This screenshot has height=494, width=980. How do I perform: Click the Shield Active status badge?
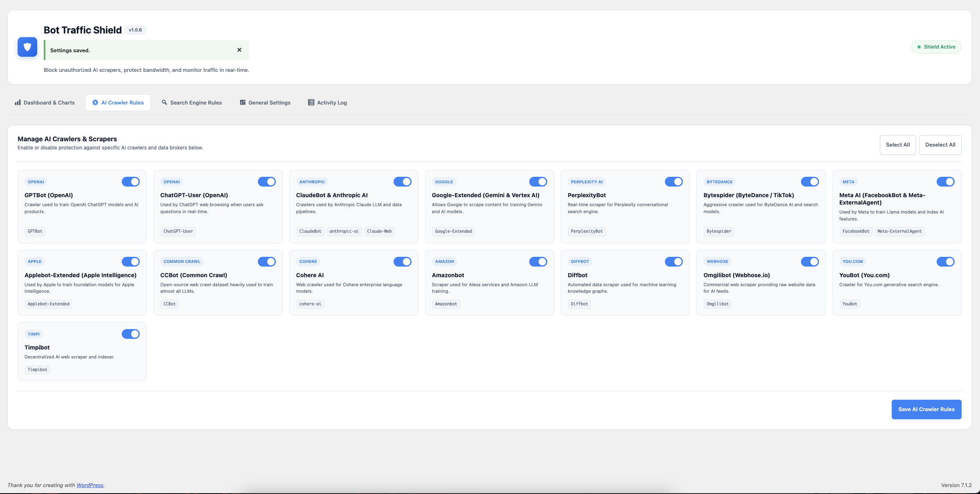[936, 47]
